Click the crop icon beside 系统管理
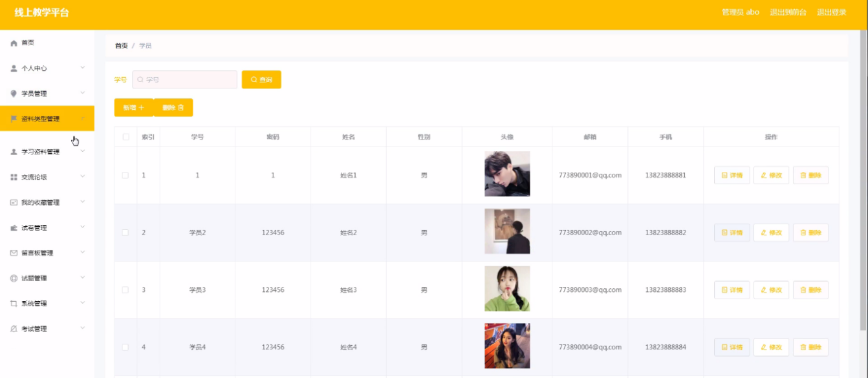Screen dimensions: 868x378 click(14, 304)
